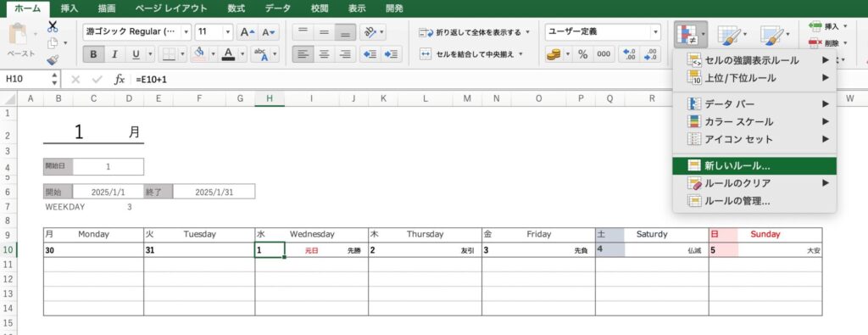
Task: Click the Borders icon
Action: pos(169,54)
